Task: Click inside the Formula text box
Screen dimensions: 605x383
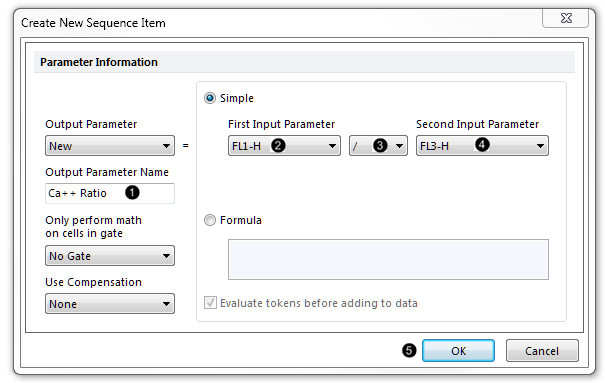Action: (x=388, y=259)
